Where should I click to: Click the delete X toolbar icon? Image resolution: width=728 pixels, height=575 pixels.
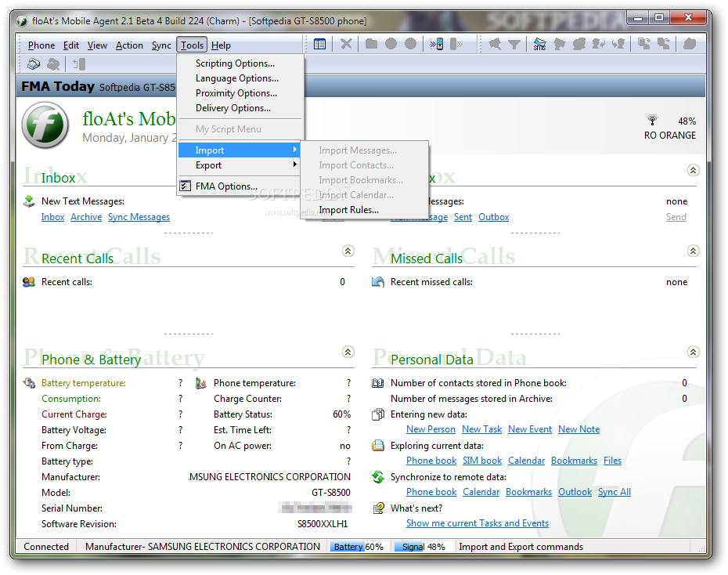[346, 44]
